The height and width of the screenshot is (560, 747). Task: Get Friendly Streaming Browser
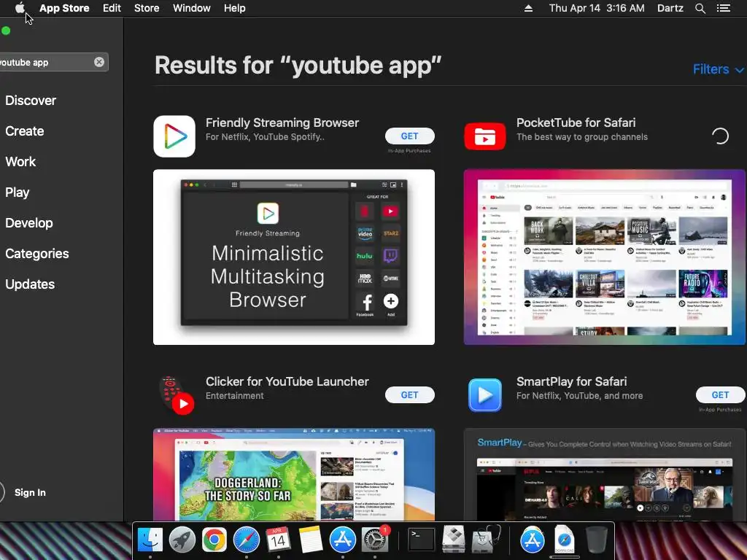pyautogui.click(x=410, y=136)
